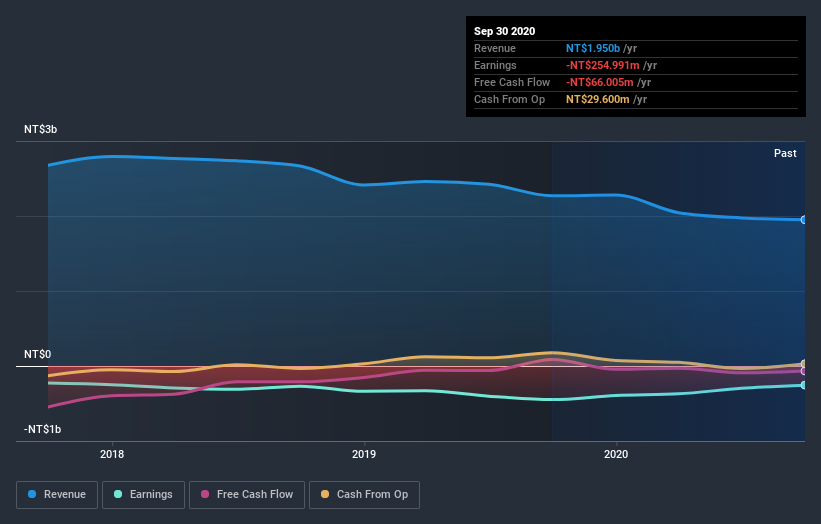This screenshot has width=821, height=524.
Task: Click the NT$29.600m cash from op value
Action: [x=597, y=99]
